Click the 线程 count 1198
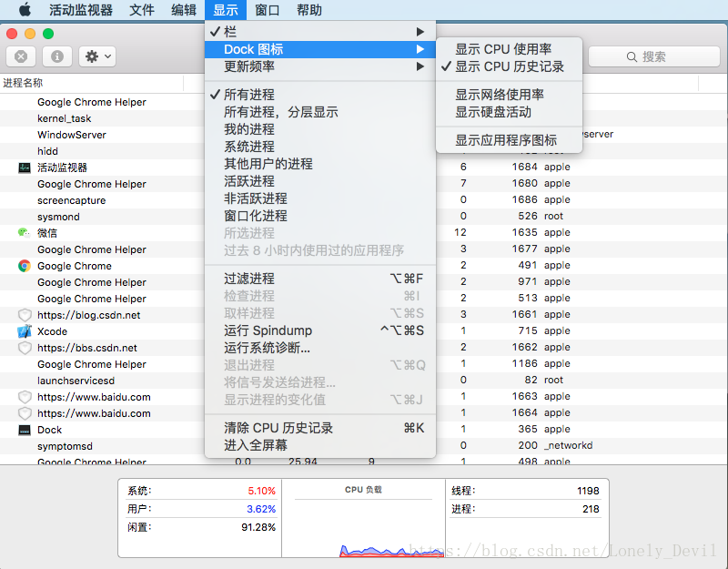728x569 pixels. 588,491
